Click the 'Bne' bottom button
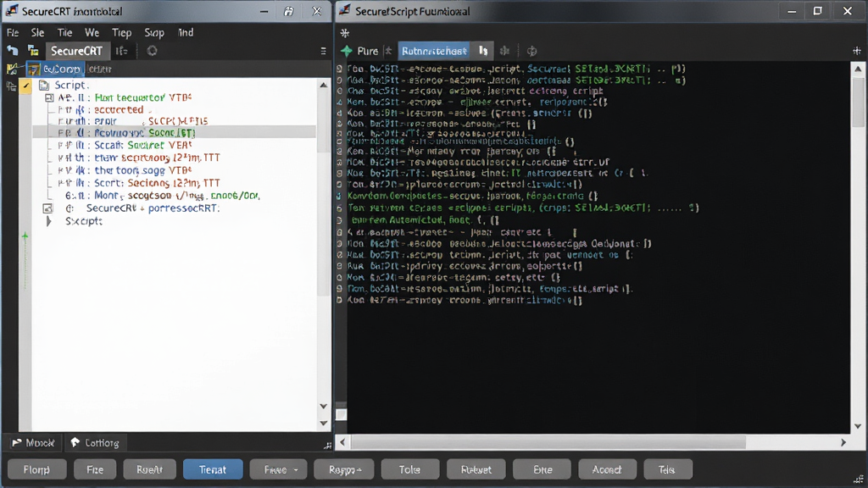868x488 pixels. 542,469
